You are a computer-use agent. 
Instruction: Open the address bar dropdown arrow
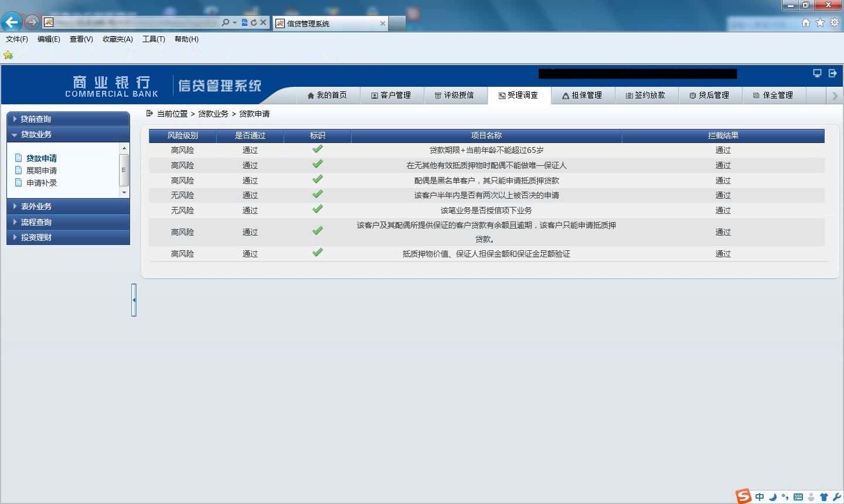(235, 22)
